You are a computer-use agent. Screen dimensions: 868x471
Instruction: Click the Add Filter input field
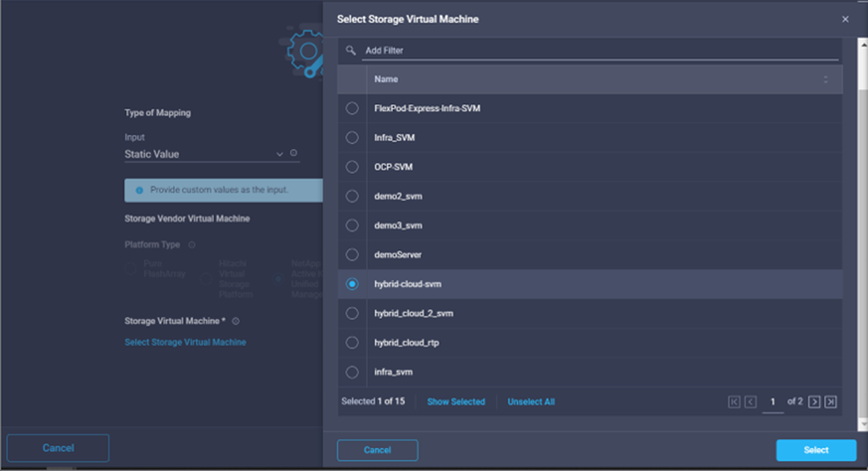point(600,50)
